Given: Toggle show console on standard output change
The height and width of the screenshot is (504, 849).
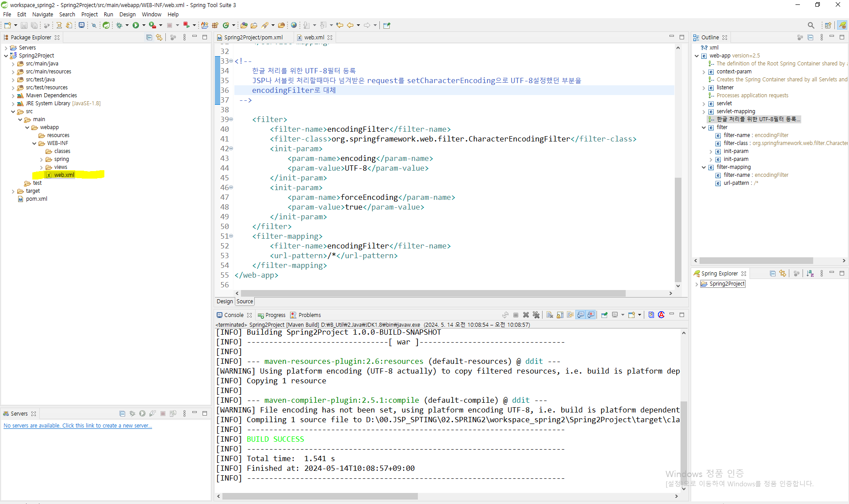Looking at the screenshot, I should coord(581,315).
